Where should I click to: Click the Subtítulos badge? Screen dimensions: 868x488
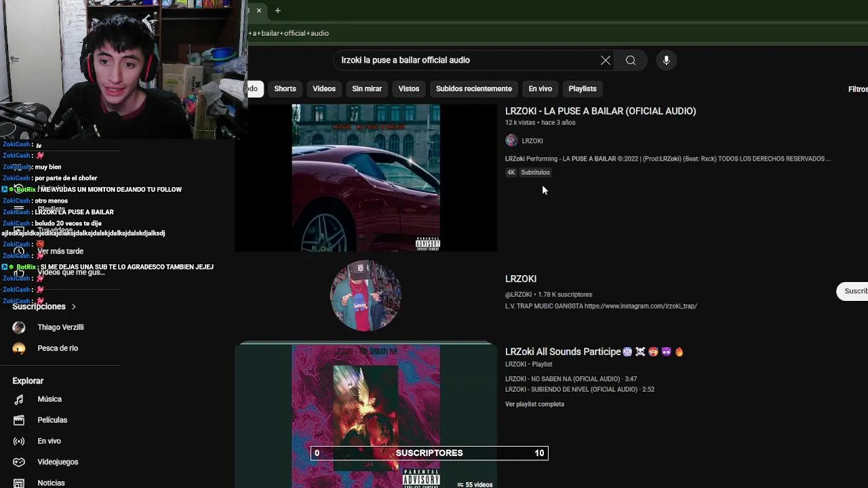tap(535, 172)
